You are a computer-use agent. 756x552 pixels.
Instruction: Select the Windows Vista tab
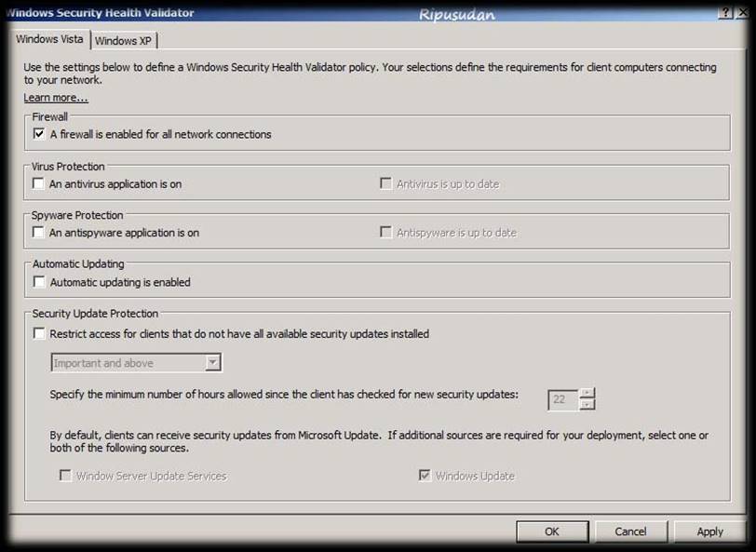pyautogui.click(x=49, y=40)
